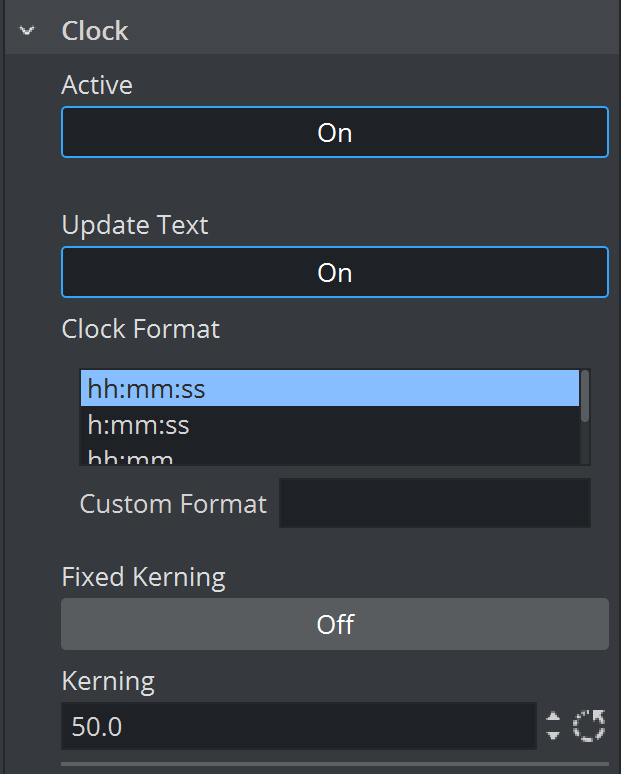Click the Kerning label
621x774 pixels.
coord(108,682)
